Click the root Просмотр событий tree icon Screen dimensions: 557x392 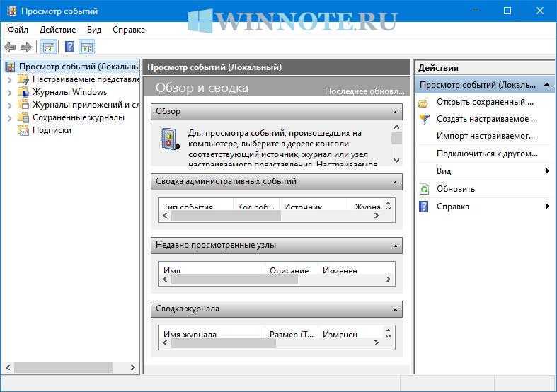[x=11, y=67]
